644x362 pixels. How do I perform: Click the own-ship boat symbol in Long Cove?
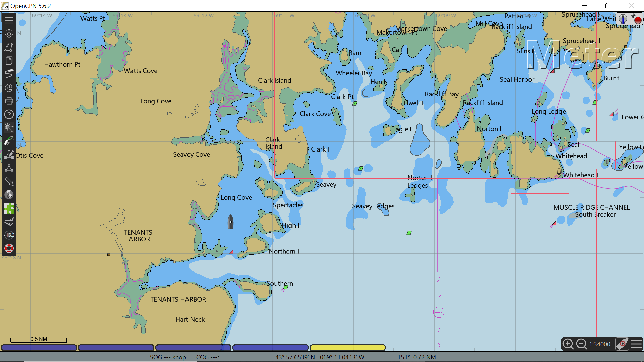[231, 222]
